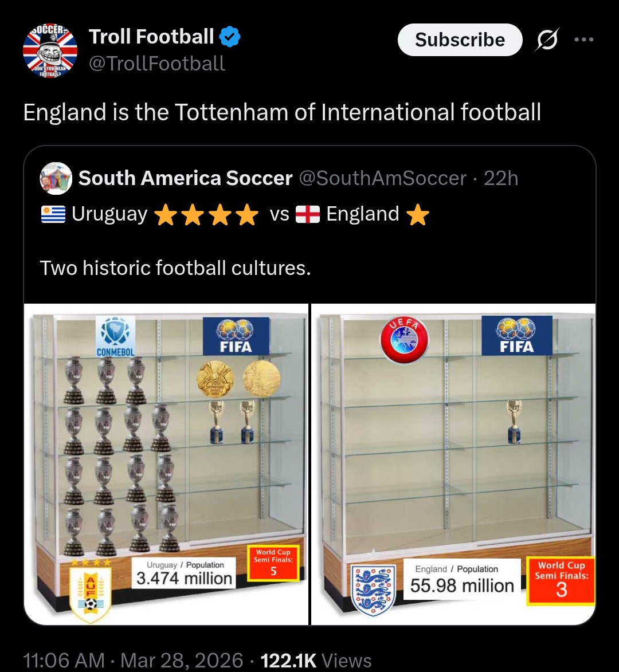Open Troll Football profile avatar
The width and height of the screenshot is (619, 672).
pos(50,51)
